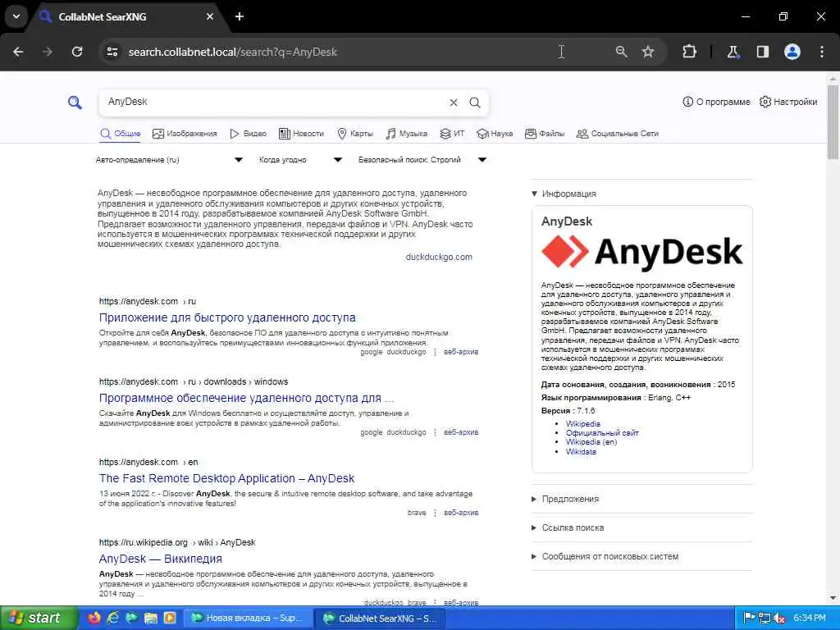Click the muted volume tray icon

click(x=780, y=619)
